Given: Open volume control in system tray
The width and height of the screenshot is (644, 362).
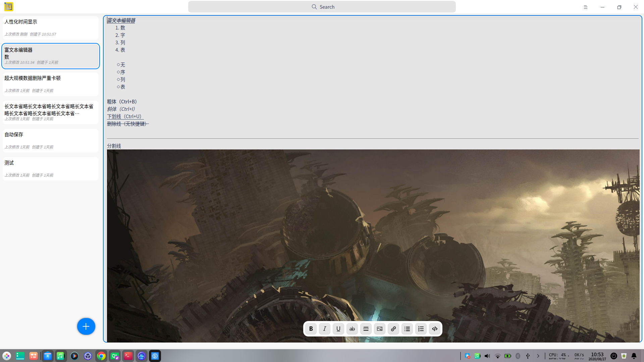Looking at the screenshot, I should click(x=487, y=356).
